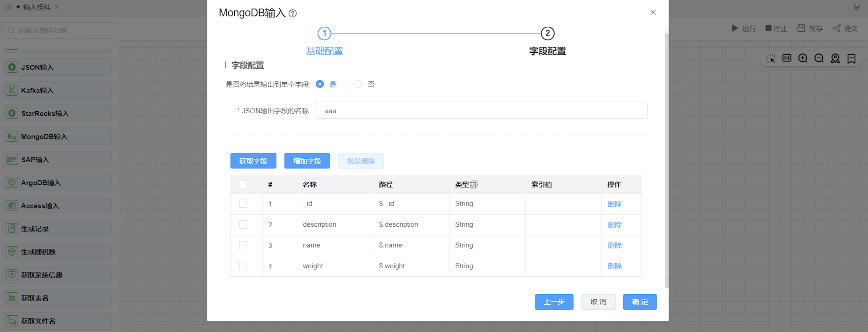Click the 获取字段 button
The image size is (868, 332).
pyautogui.click(x=253, y=161)
